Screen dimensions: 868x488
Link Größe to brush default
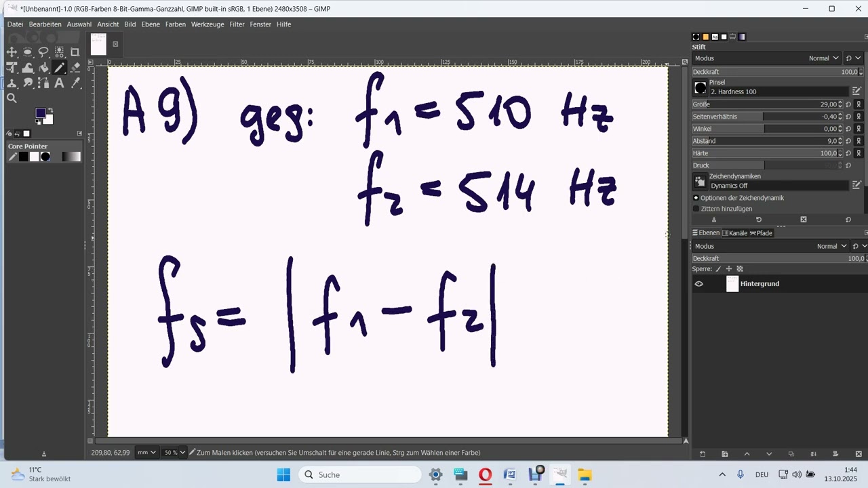tap(859, 104)
